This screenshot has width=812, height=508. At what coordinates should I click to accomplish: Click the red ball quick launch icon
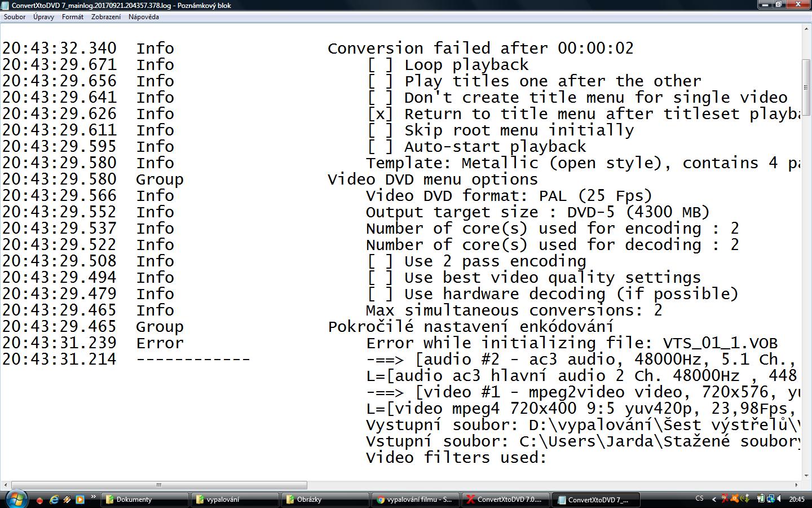40,500
